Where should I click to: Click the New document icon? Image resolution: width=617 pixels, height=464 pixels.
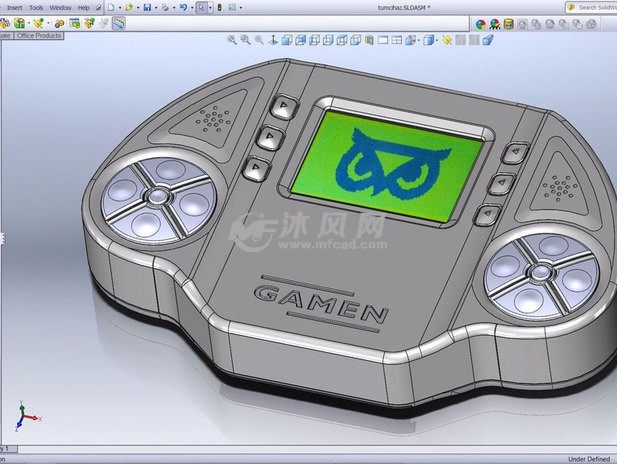(x=110, y=7)
